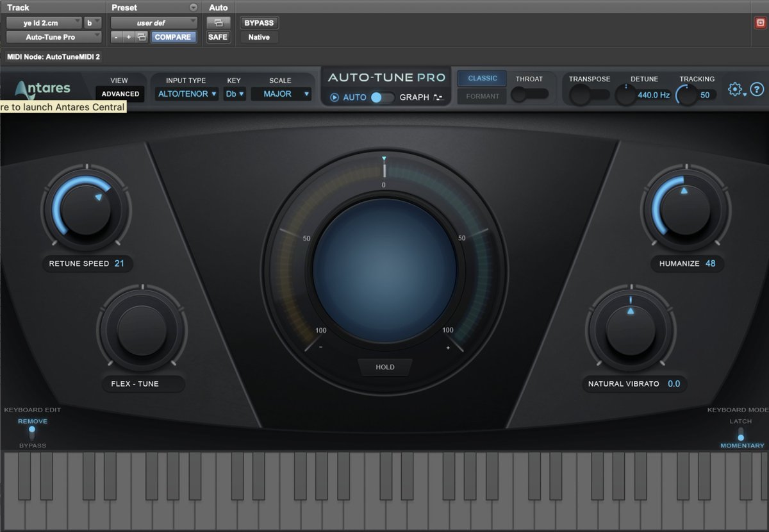Open the track selector 'ye ld 2.cm' dropdown
The image size is (769, 532).
click(x=44, y=22)
